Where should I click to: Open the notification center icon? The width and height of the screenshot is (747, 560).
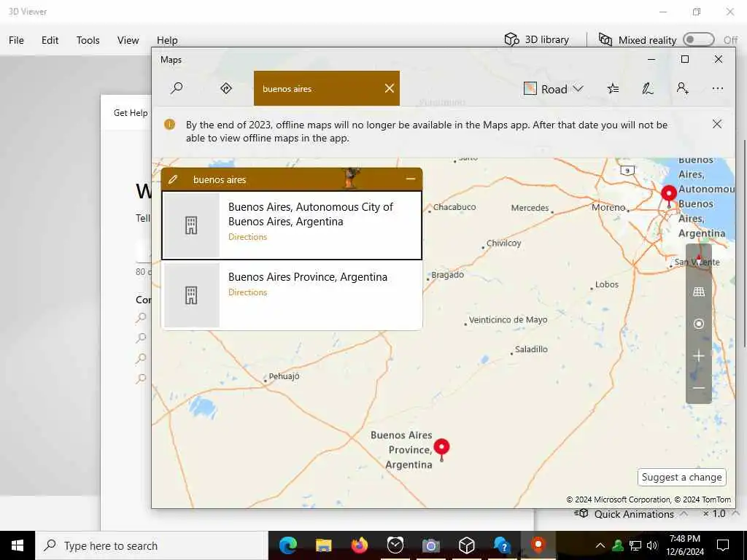pos(723,545)
